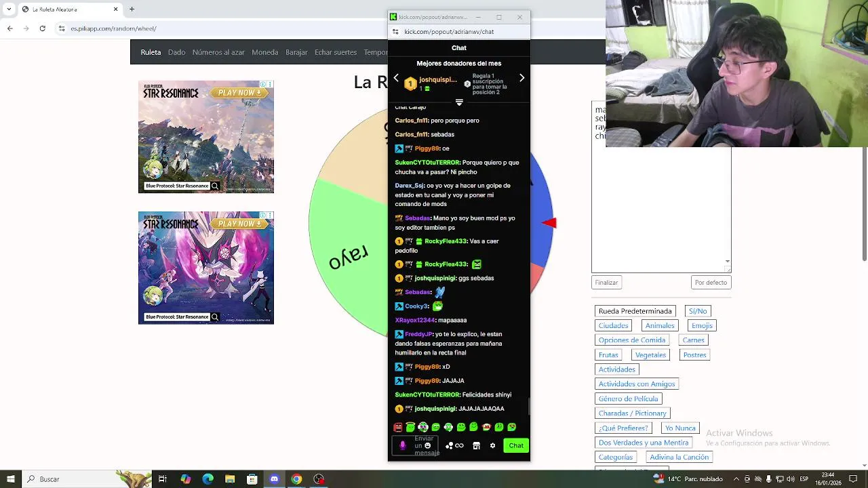Open Echar suertes tab
This screenshot has height=488, width=868.
336,52
